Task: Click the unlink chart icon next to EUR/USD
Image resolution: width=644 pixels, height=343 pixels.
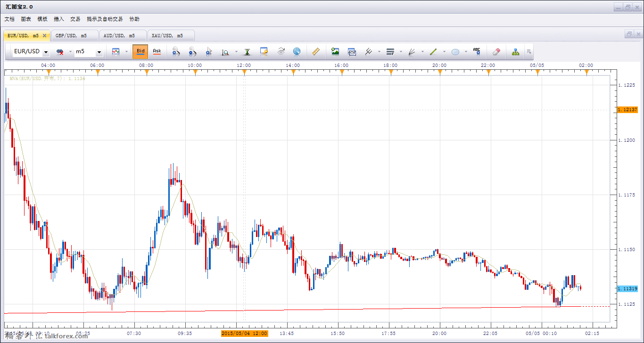Action: (60, 51)
